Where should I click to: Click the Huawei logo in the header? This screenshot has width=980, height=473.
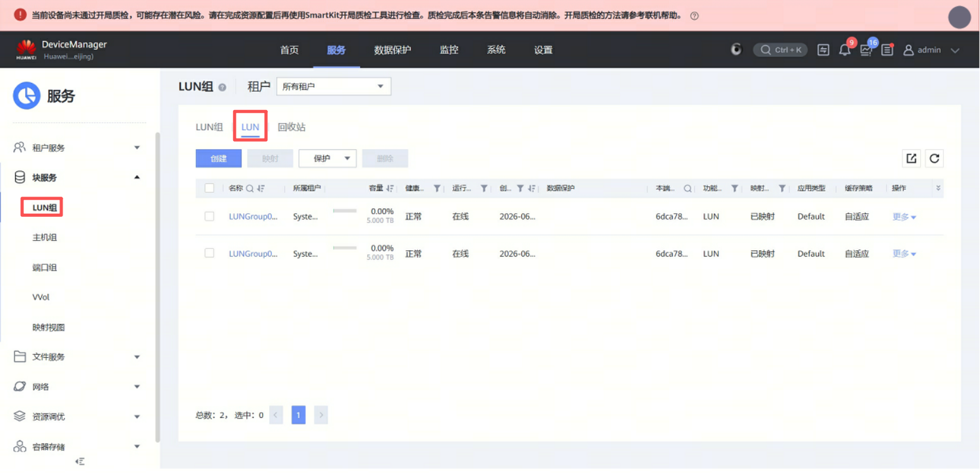[26, 49]
